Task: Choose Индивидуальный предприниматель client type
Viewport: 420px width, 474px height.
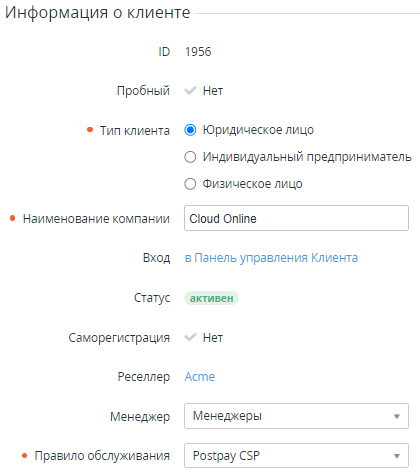Action: (190, 157)
